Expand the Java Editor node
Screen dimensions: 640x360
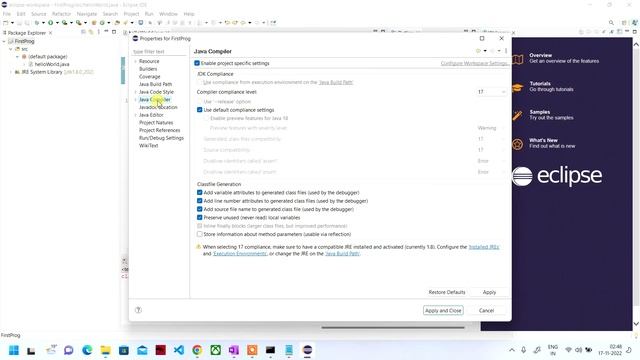tap(136, 115)
